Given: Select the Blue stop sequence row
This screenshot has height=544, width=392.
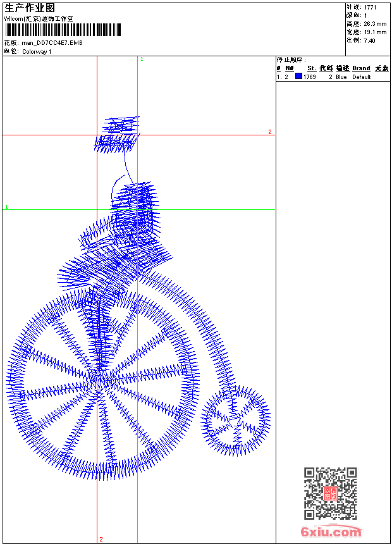Looking at the screenshot, I should coord(332,77).
